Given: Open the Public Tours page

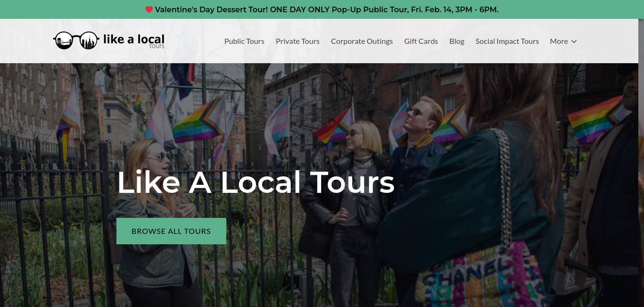Looking at the screenshot, I should coord(244,41).
